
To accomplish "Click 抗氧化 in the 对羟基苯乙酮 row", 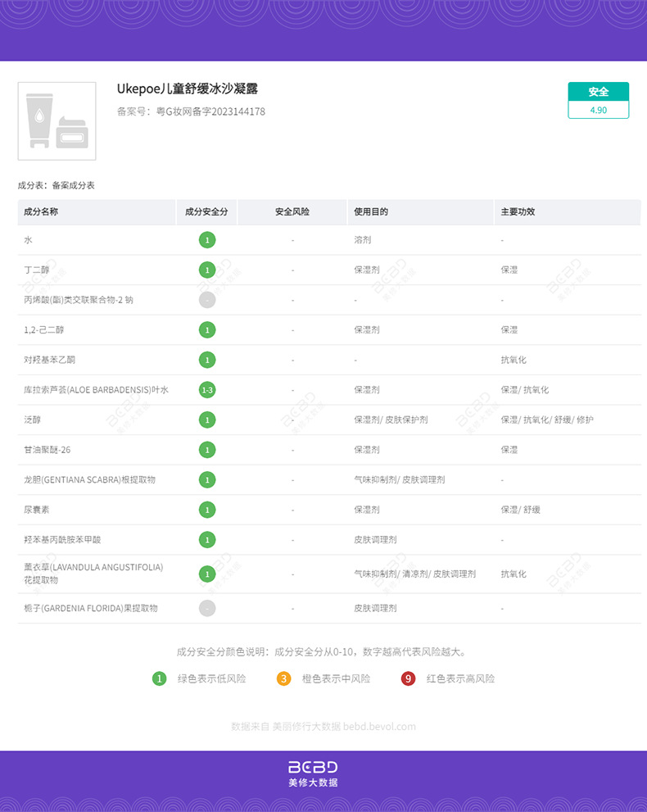I will pos(514,360).
